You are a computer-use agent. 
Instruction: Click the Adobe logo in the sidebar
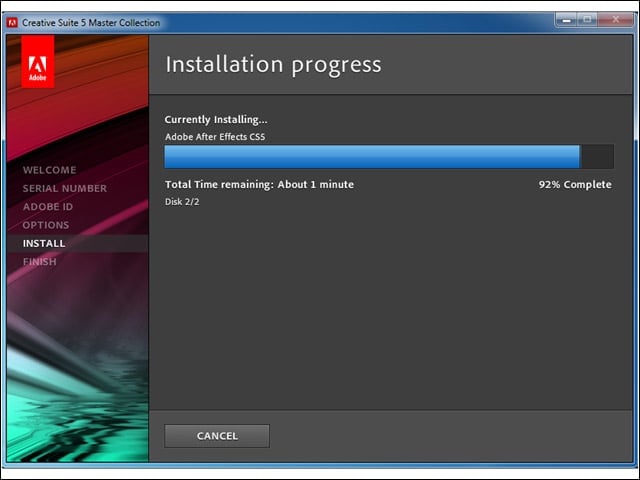click(38, 61)
